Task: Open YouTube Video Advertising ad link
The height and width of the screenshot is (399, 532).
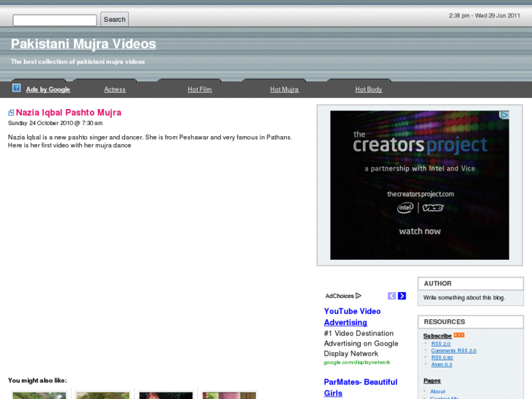Action: [x=352, y=317]
